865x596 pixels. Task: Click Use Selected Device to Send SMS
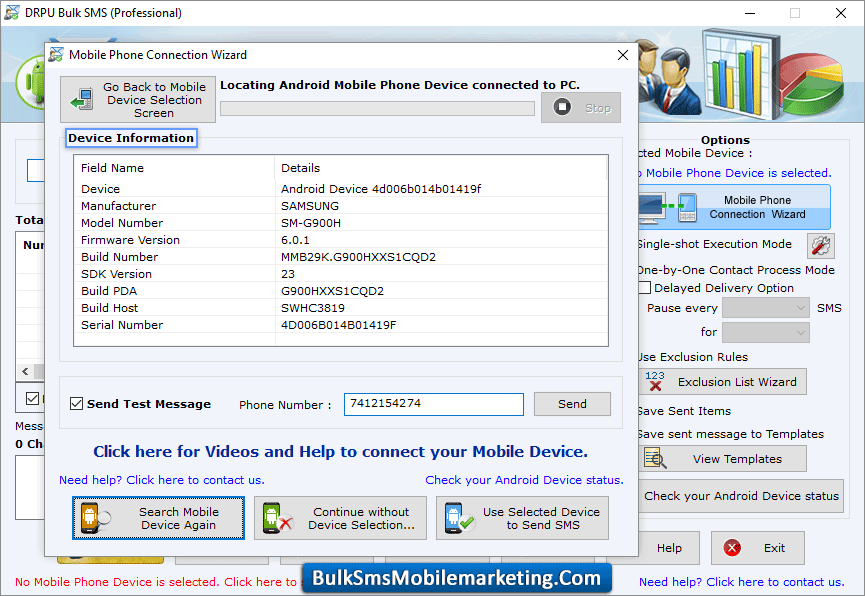coord(522,518)
